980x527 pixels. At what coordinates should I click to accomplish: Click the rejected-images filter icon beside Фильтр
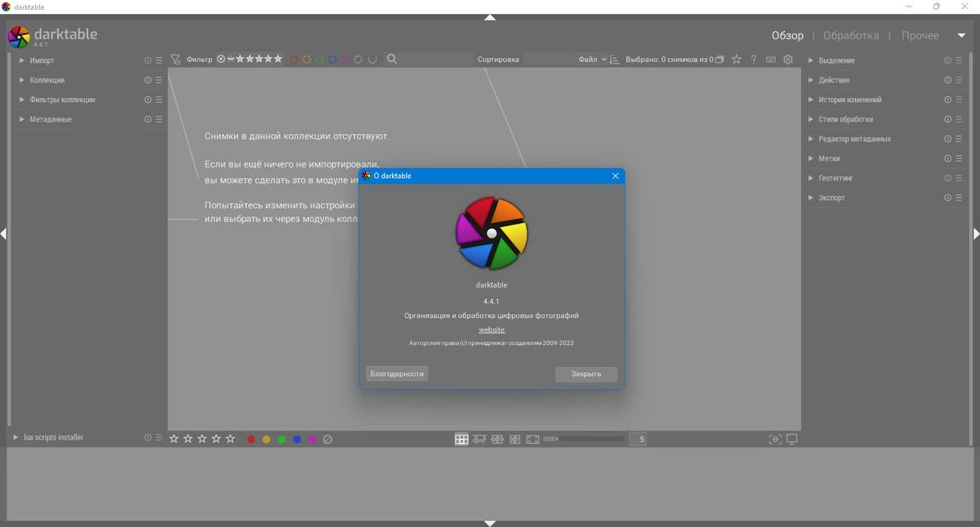221,60
